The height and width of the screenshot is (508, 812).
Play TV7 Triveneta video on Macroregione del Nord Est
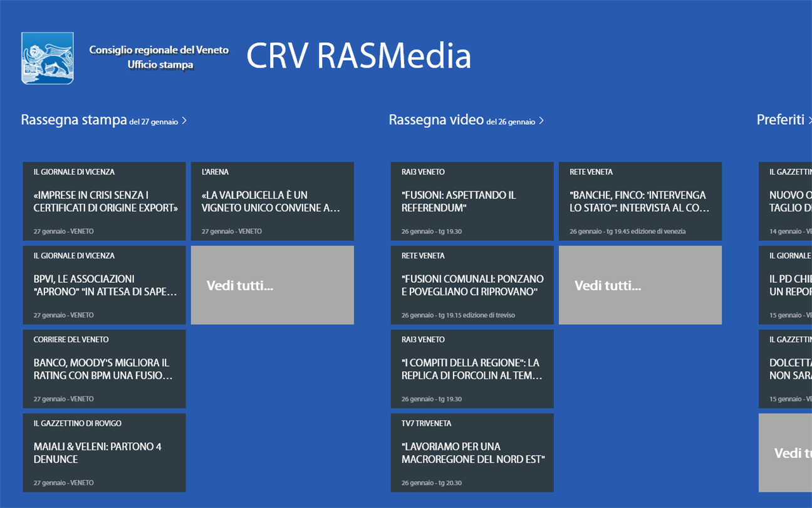pyautogui.click(x=472, y=453)
